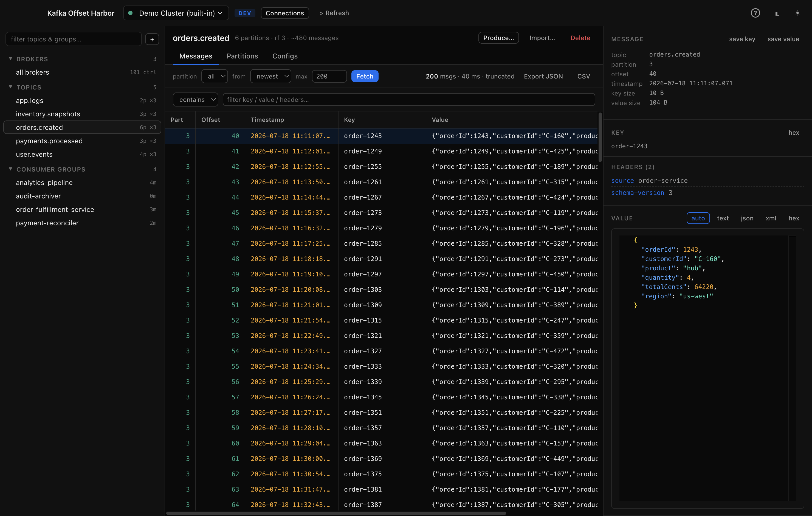Click save value link
812x516 pixels.
[x=783, y=39]
